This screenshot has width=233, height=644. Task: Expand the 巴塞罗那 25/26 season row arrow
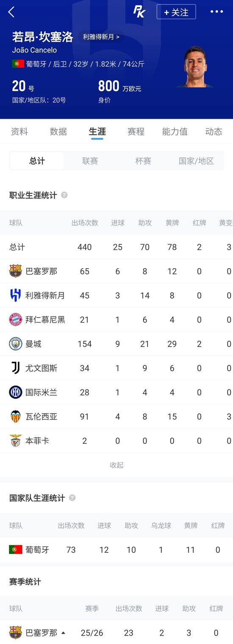point(63,633)
